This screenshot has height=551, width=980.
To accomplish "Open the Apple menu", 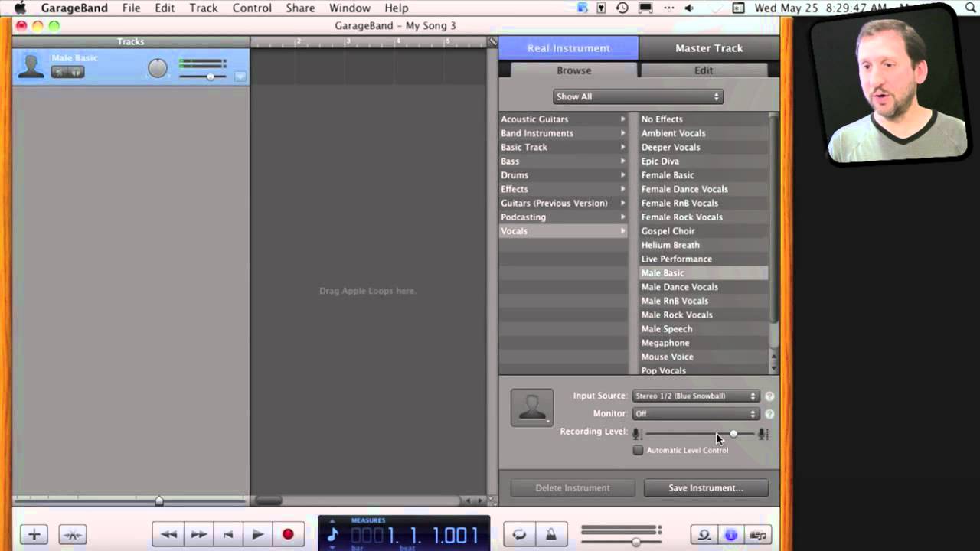I will coord(21,8).
